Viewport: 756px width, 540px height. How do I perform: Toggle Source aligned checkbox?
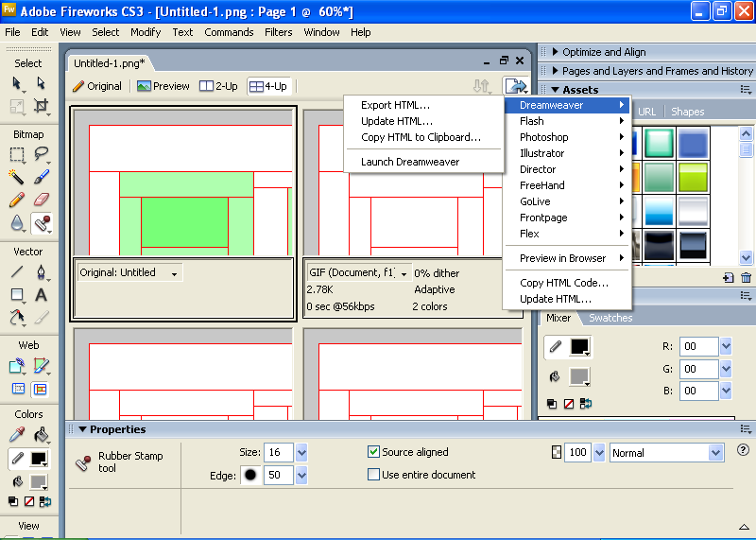click(x=373, y=452)
